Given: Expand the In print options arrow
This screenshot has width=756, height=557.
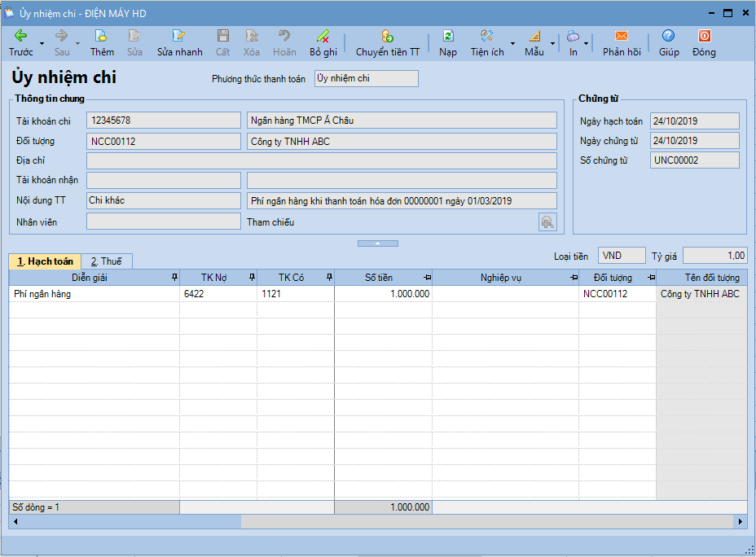Looking at the screenshot, I should tap(587, 43).
